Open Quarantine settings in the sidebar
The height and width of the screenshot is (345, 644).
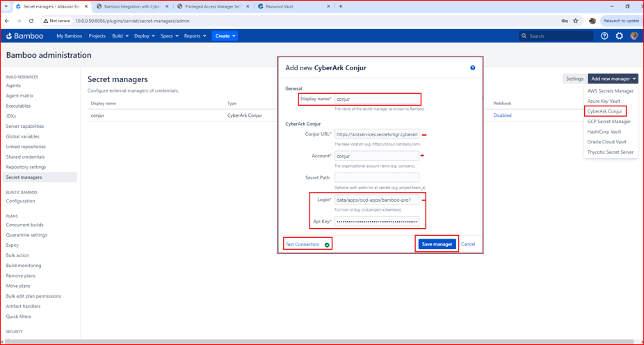(26, 235)
